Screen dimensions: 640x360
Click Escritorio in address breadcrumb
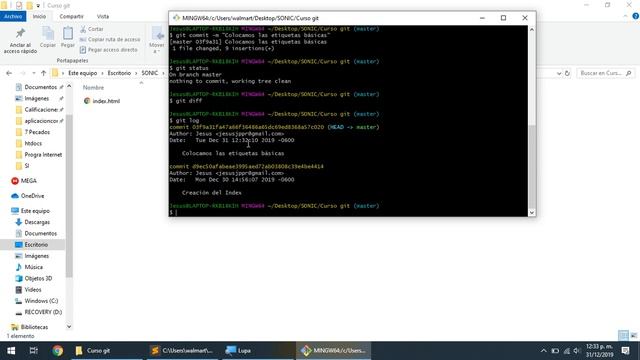pyautogui.click(x=119, y=73)
